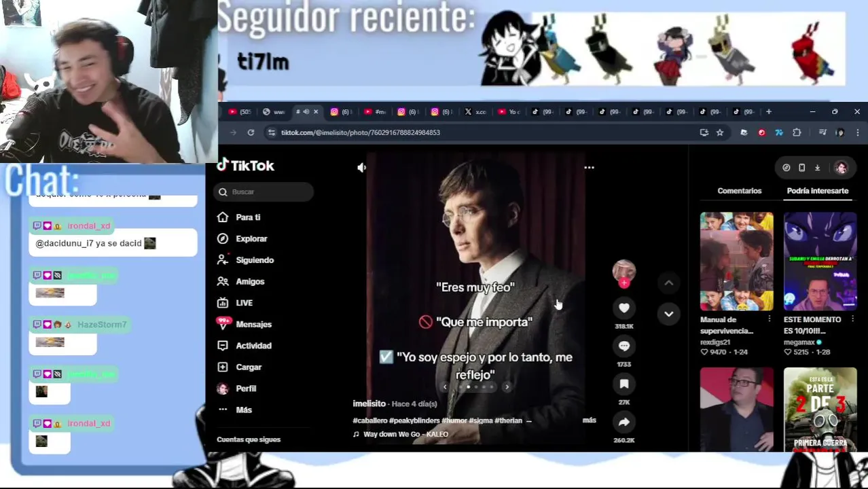
Task: Click the #sigma hashtag
Action: tap(480, 420)
